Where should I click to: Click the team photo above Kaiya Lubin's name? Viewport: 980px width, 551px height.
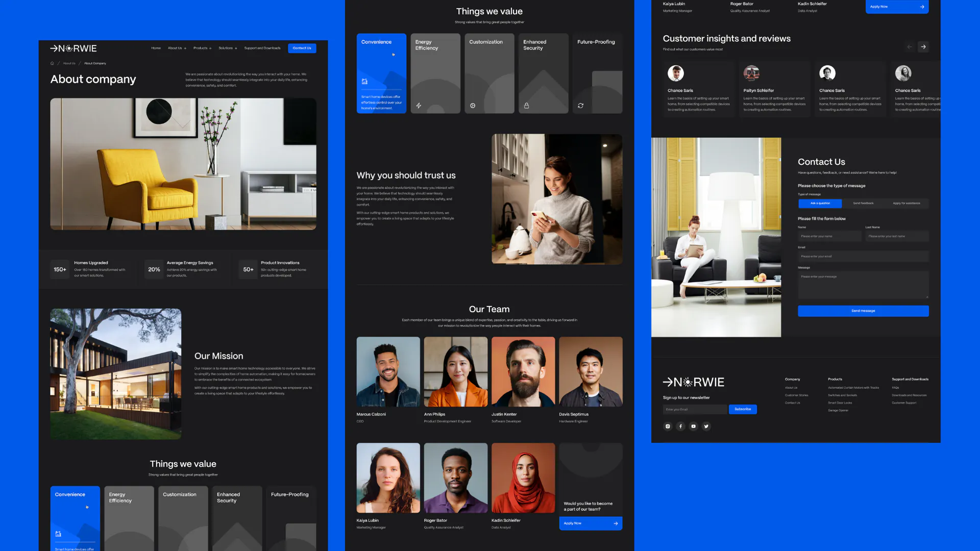pos(388,478)
